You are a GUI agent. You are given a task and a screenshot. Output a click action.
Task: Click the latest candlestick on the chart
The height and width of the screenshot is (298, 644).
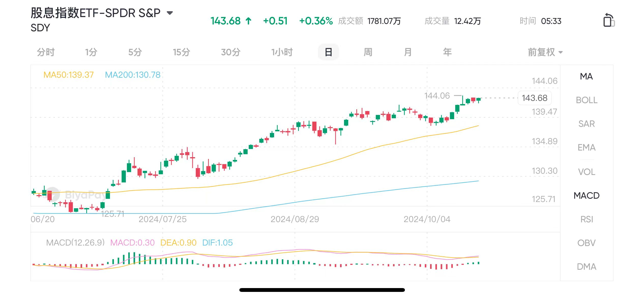[479, 100]
